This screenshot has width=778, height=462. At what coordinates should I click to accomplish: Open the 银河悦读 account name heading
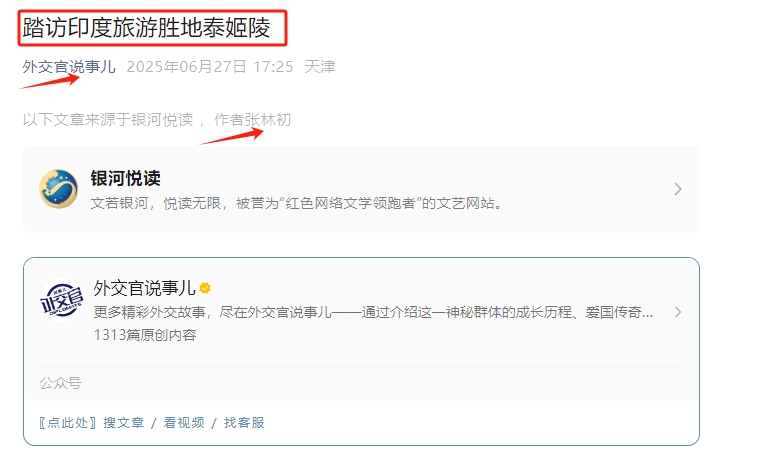(126, 178)
